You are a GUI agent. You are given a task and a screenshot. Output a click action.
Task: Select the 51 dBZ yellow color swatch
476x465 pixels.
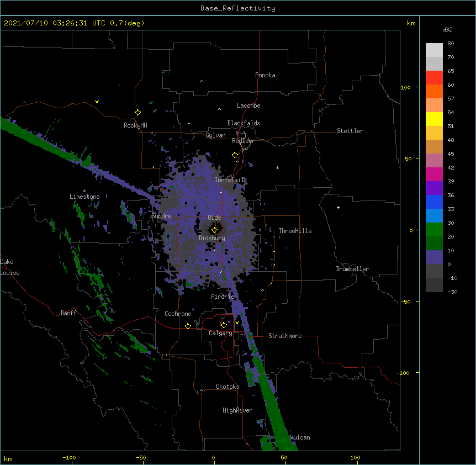(x=434, y=119)
